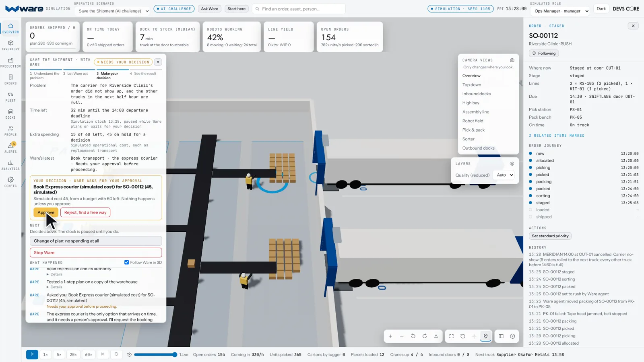Open the Inventory sidebar section
Image resolution: width=644 pixels, height=362 pixels.
click(10, 45)
